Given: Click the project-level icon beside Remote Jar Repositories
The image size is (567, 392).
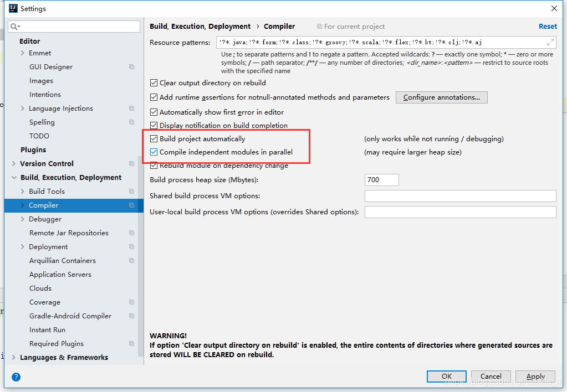Looking at the screenshot, I should tap(131, 233).
